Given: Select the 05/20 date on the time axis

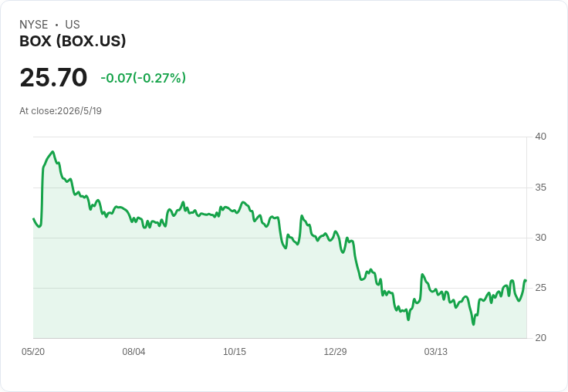Looking at the screenshot, I should pos(33,352).
